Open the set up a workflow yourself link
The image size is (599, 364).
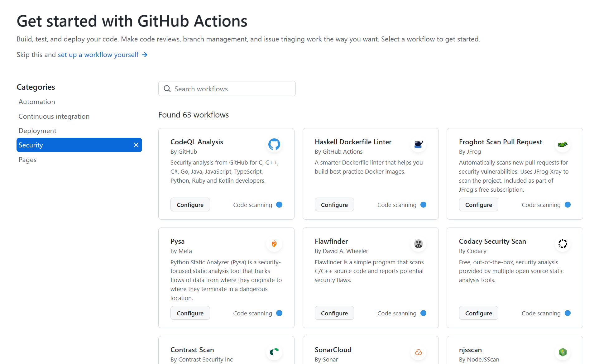click(x=98, y=55)
